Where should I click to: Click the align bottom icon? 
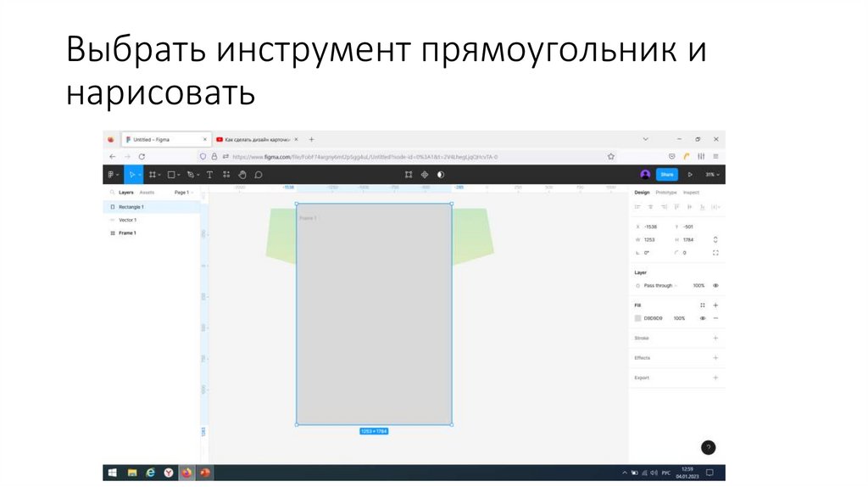[x=702, y=207]
